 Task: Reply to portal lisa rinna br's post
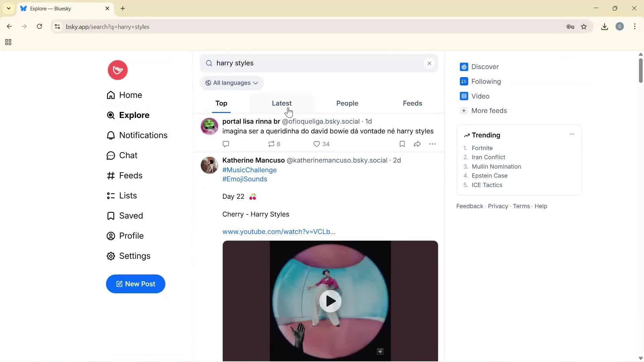(x=226, y=144)
